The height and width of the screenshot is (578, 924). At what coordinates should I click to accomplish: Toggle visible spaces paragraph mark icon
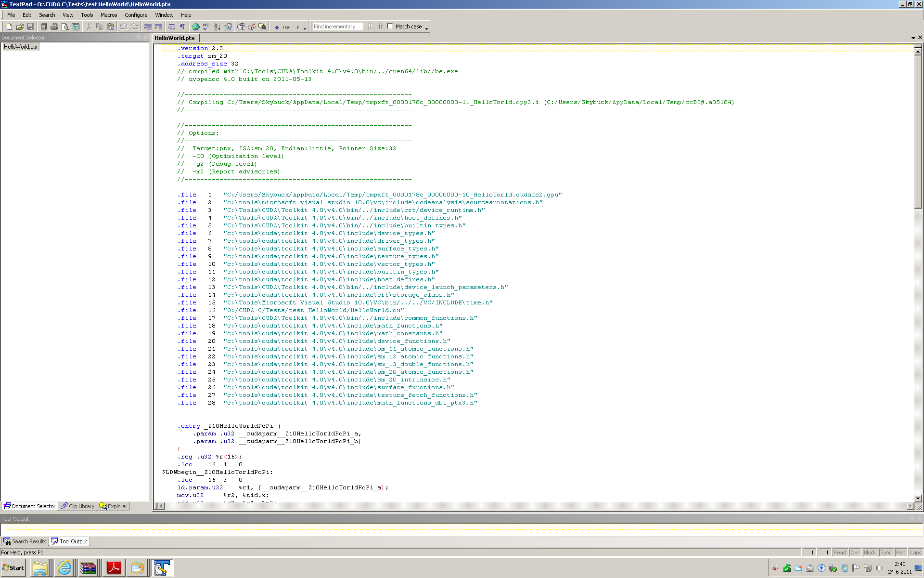coord(182,27)
